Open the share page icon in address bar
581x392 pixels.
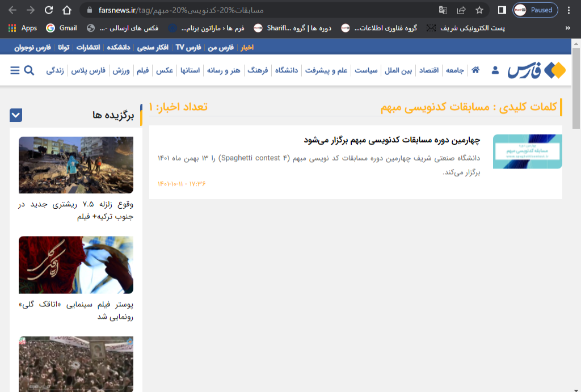click(461, 10)
